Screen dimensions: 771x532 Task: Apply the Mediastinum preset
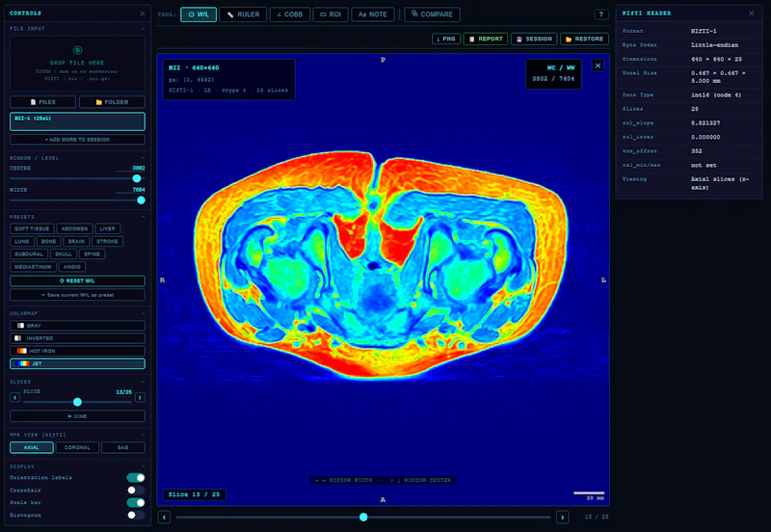click(x=33, y=267)
